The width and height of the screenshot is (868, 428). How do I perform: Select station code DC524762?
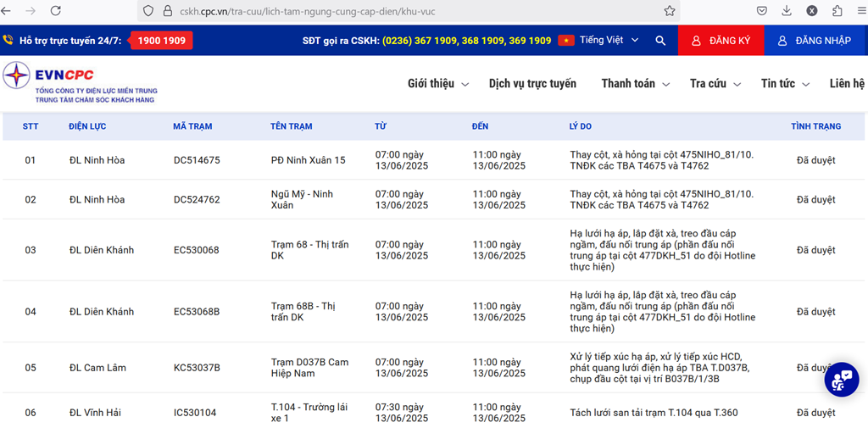[x=197, y=199]
